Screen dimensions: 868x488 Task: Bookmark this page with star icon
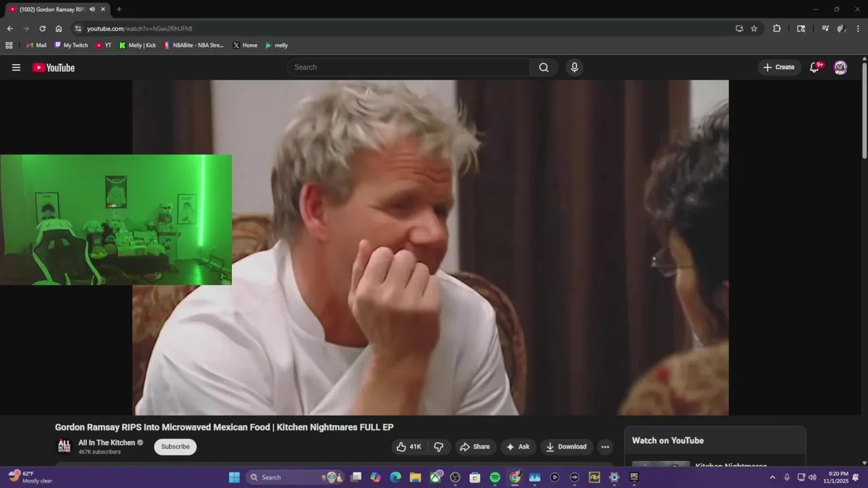[754, 28]
